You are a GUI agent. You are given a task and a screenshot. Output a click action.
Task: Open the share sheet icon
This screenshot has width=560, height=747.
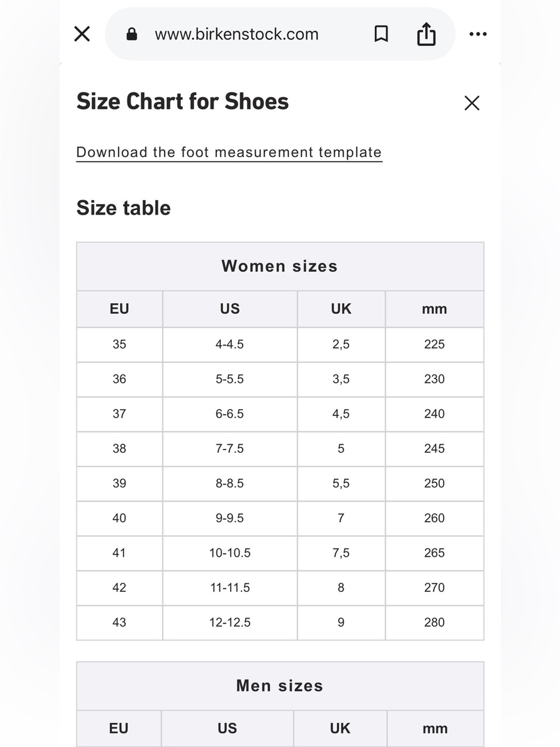pos(426,34)
